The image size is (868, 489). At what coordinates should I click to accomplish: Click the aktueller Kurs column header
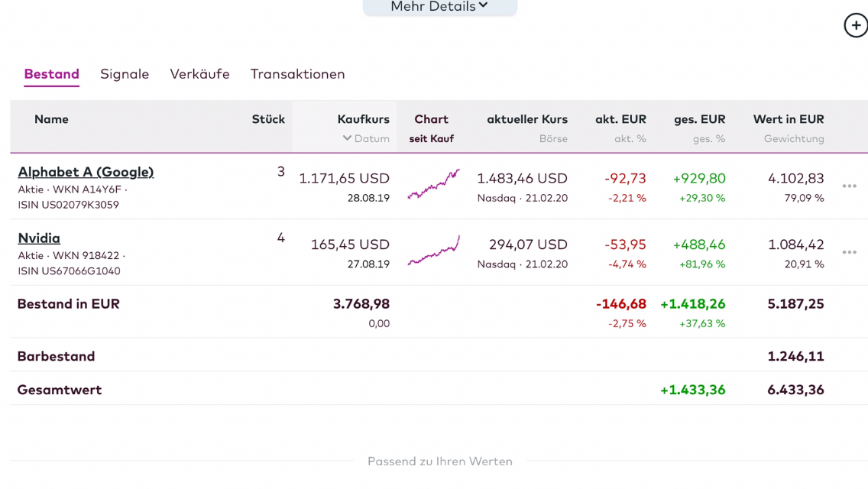coord(526,119)
